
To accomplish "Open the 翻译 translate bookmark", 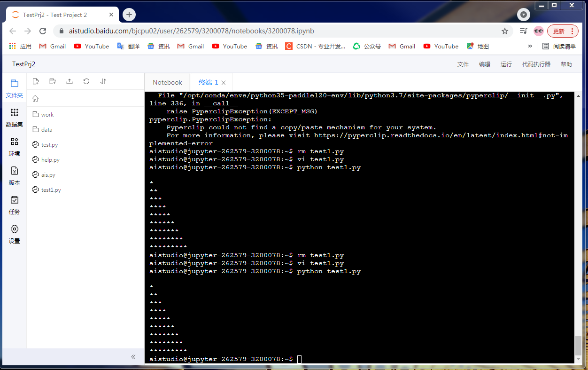I will click(x=128, y=46).
